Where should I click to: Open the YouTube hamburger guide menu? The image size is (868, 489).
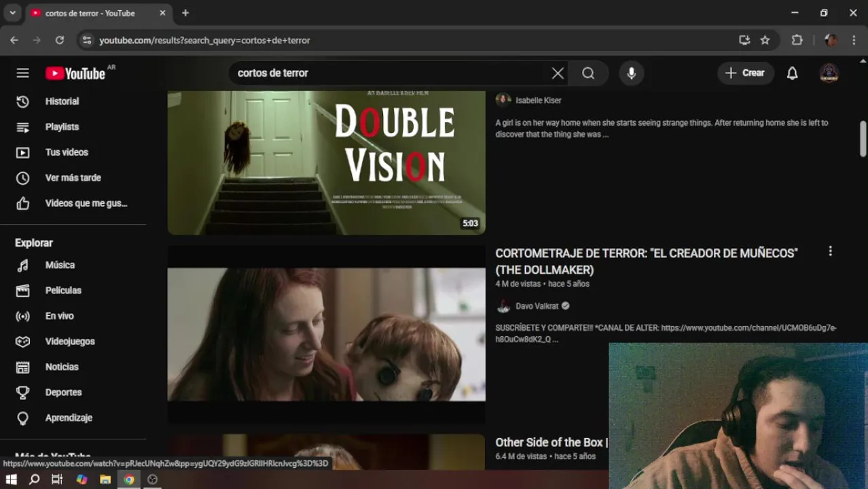click(x=22, y=73)
